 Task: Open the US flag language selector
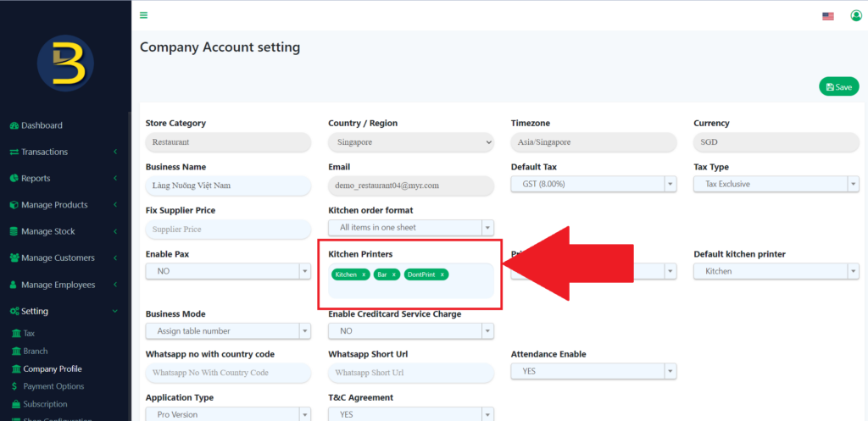828,16
